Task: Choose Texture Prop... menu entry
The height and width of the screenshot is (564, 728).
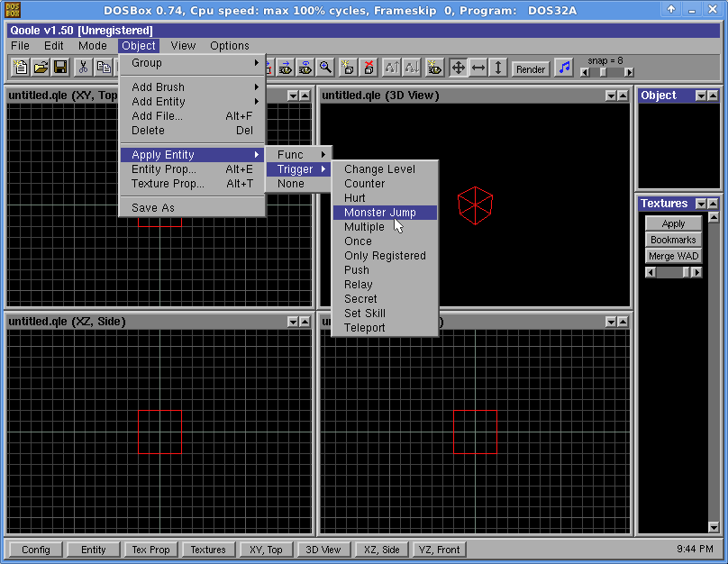Action: tap(192, 184)
